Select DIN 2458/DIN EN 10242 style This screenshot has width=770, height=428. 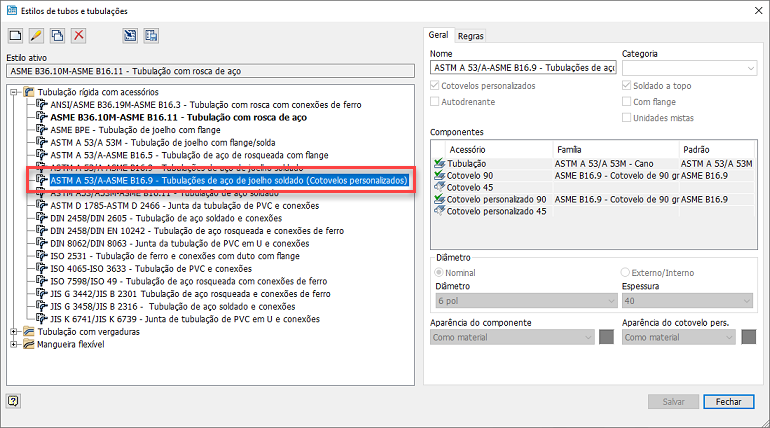coord(197,231)
